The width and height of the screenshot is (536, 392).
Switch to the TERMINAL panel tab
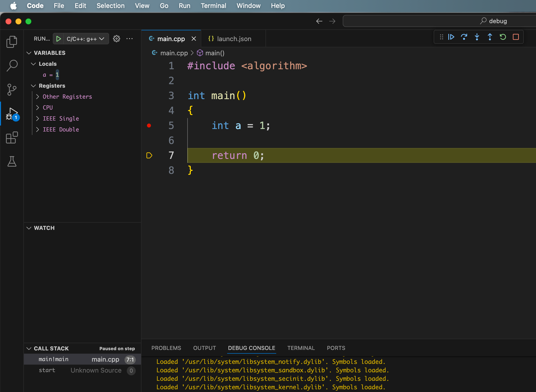301,348
